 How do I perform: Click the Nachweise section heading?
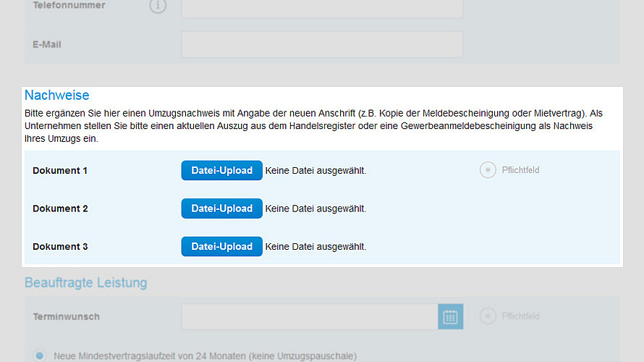(x=57, y=96)
